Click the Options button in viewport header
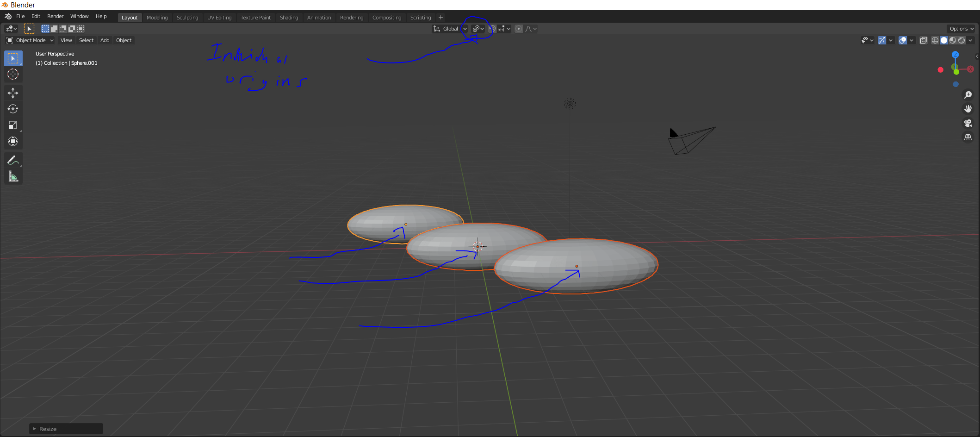 961,28
